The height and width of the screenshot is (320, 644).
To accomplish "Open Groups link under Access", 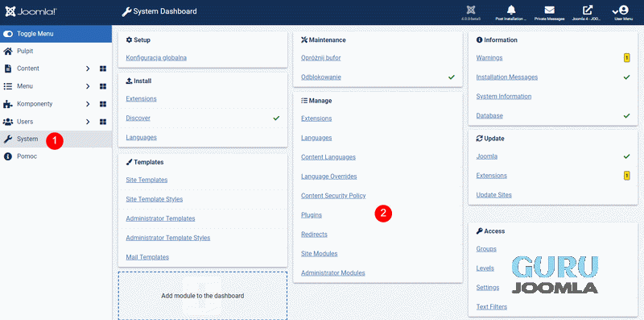I will pos(486,249).
